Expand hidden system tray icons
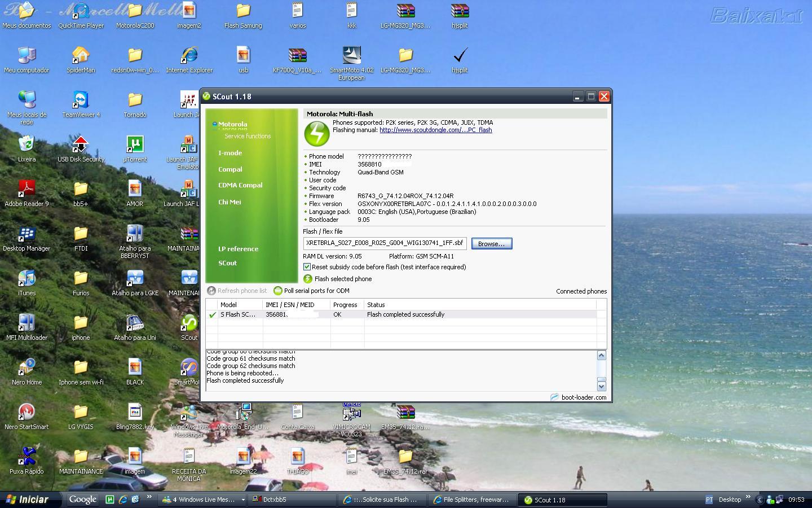812x508 pixels. 759,500
